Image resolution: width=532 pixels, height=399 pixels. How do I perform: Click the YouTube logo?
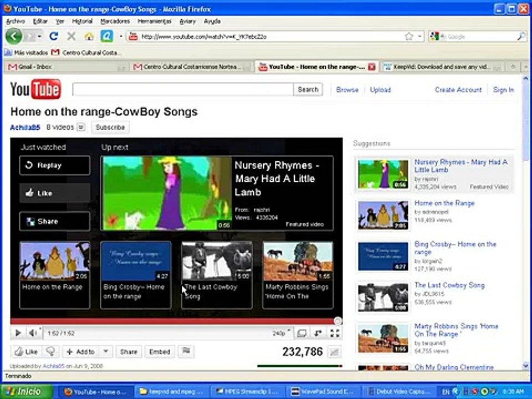[35, 89]
